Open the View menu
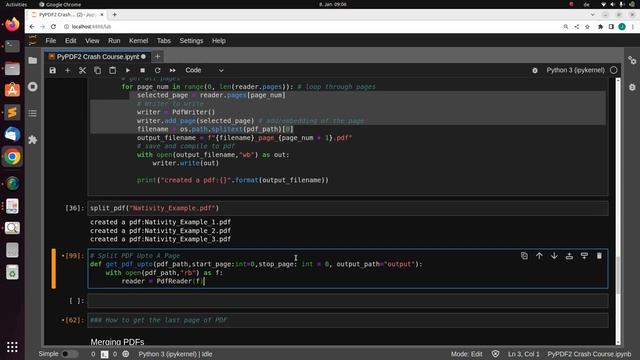This screenshot has width=640, height=360. coord(92,41)
